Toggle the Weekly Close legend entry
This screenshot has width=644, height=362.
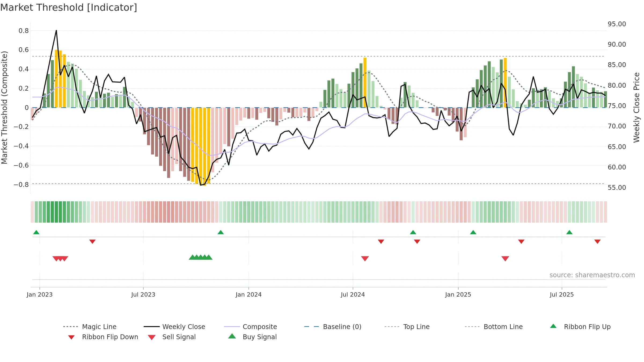coord(174,327)
